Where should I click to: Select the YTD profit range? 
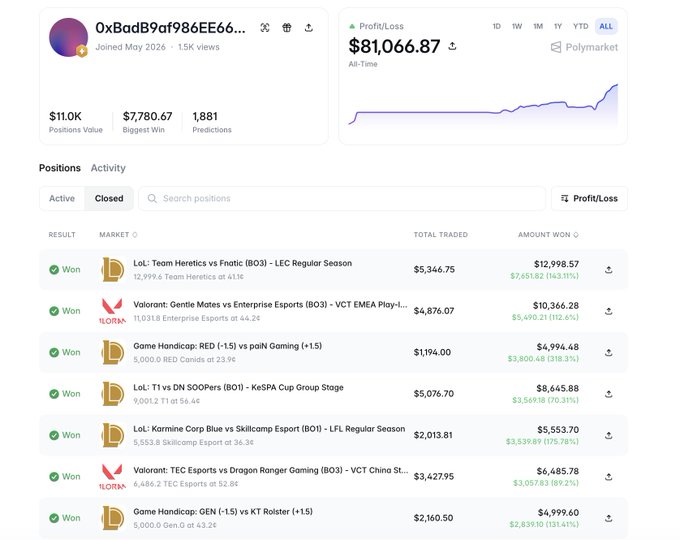pyautogui.click(x=580, y=26)
